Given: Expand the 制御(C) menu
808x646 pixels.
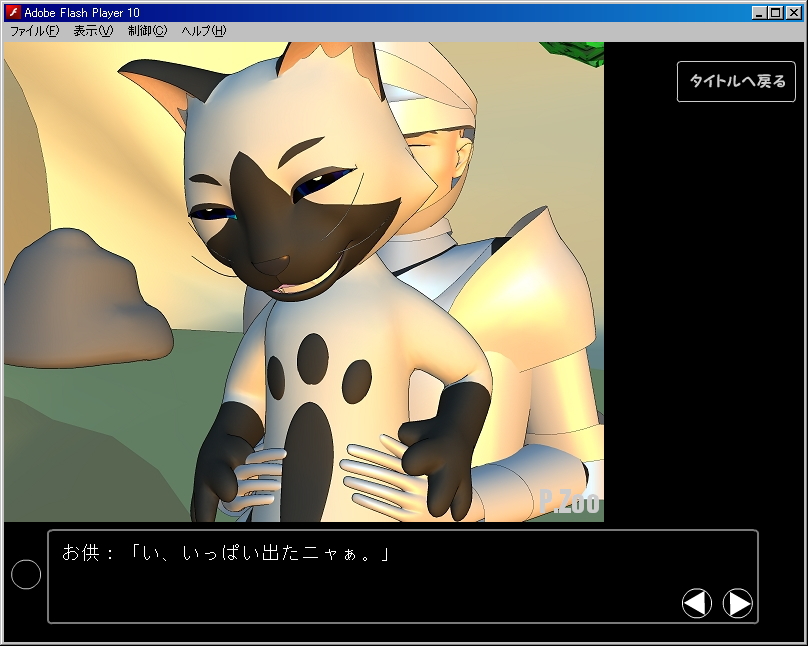Looking at the screenshot, I should coord(147,31).
